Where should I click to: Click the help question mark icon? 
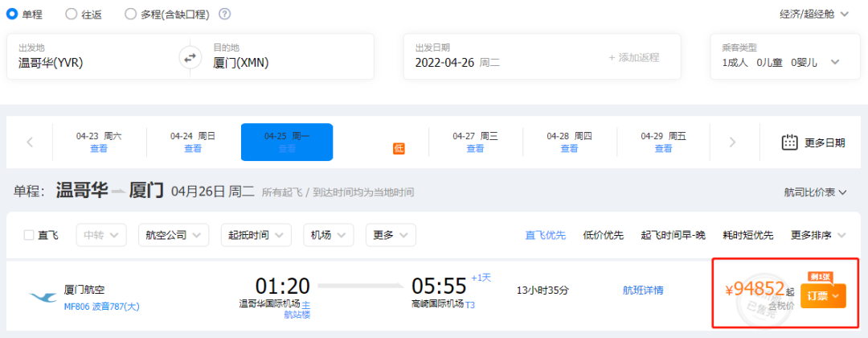pos(225,14)
